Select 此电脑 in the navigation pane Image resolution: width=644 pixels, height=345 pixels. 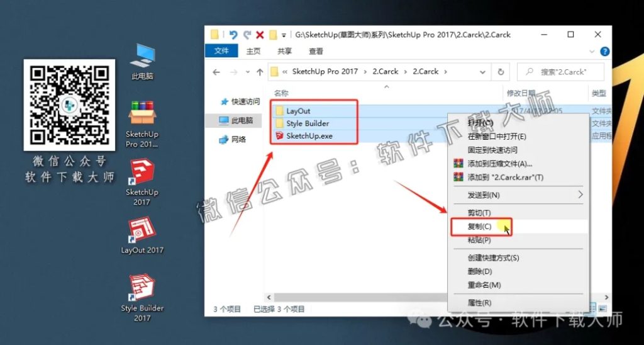pos(236,120)
